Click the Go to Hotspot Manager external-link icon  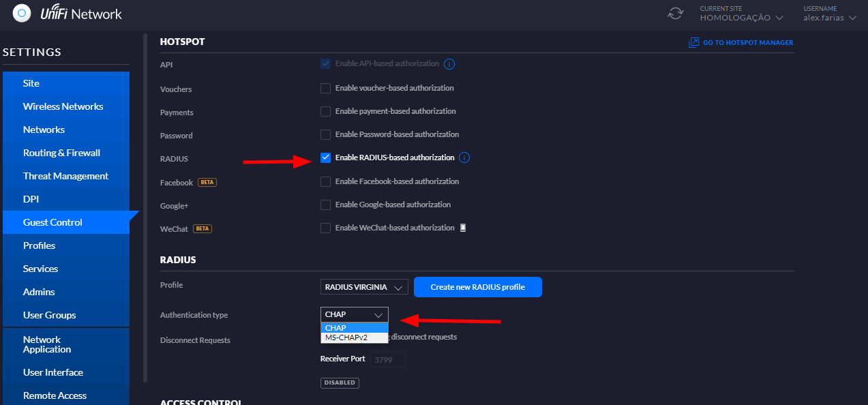tap(693, 42)
